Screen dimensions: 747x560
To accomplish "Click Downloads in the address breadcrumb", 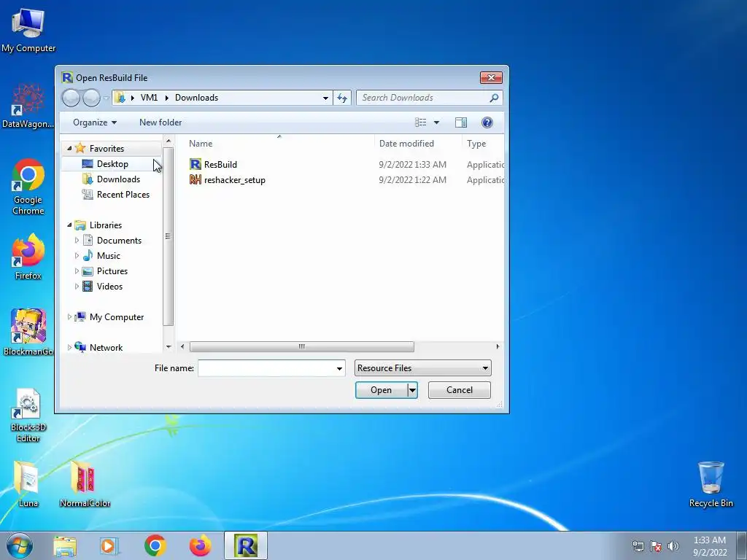I will [x=196, y=98].
